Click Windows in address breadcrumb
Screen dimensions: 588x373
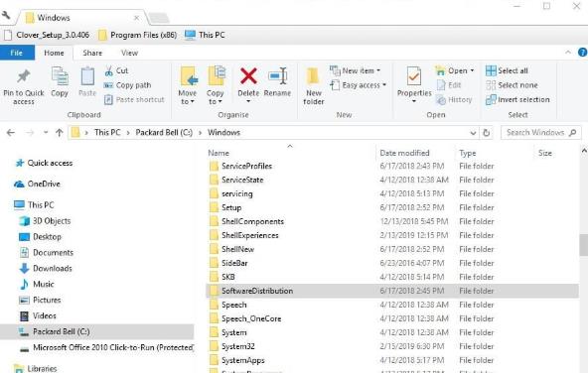pyautogui.click(x=223, y=133)
